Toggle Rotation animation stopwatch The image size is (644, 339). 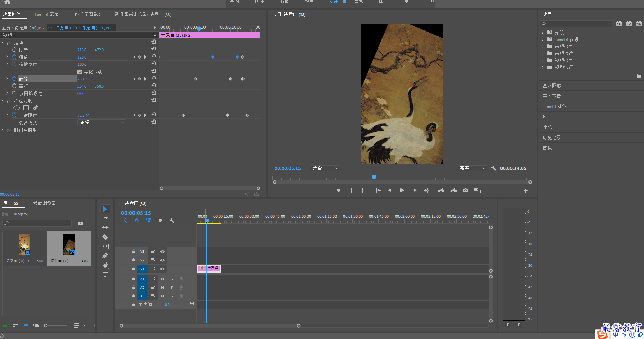14,79
